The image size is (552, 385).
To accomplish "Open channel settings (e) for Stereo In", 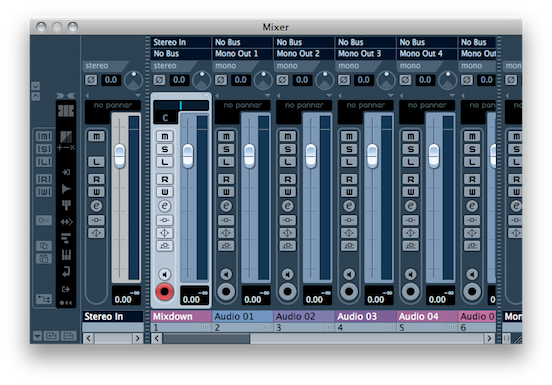I will pos(96,206).
